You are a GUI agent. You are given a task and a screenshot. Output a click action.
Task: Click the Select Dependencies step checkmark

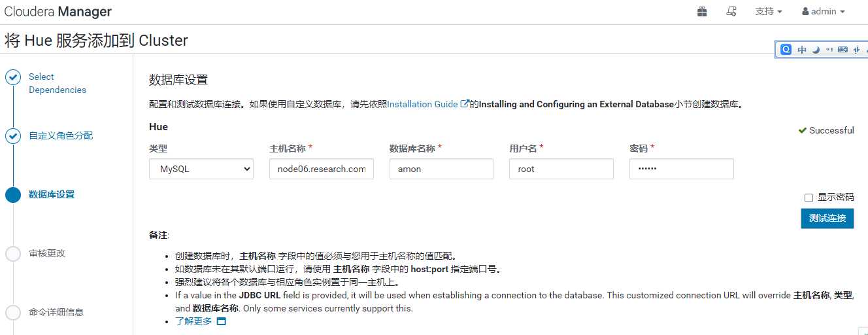click(x=13, y=77)
